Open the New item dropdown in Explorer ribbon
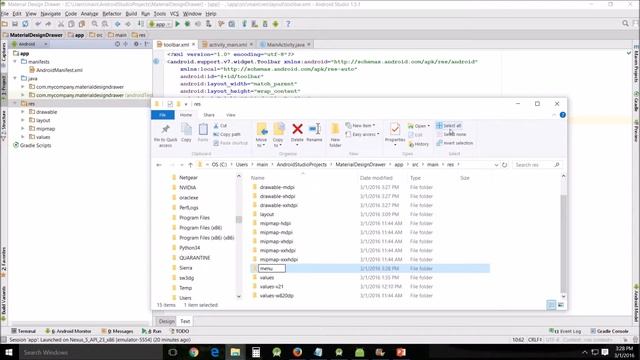Screen dimensions: 640x360 click(x=360, y=125)
